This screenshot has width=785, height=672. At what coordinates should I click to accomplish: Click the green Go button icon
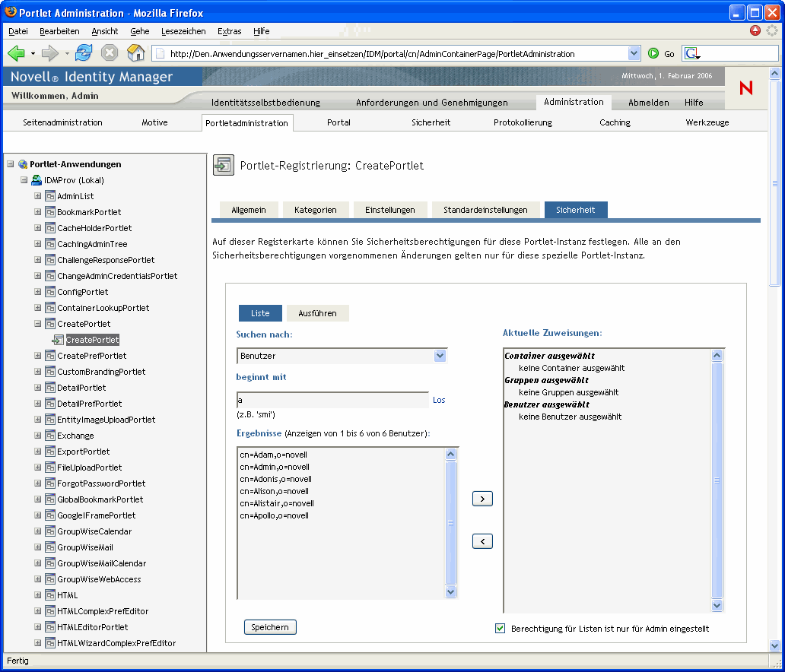(x=653, y=53)
